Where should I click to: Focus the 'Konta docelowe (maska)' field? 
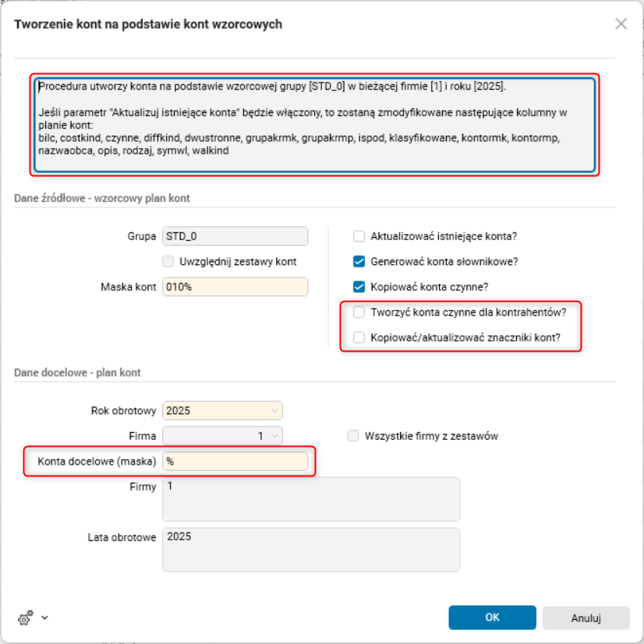[235, 462]
